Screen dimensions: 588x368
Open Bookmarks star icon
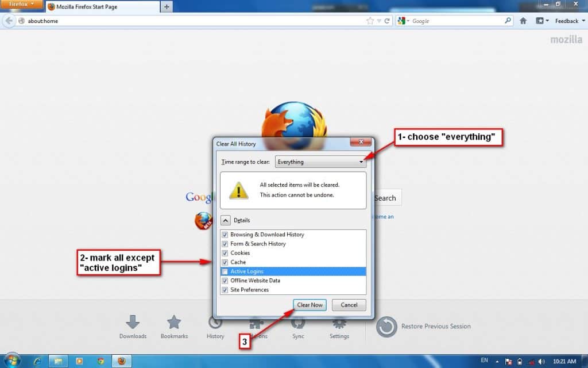[174, 323]
